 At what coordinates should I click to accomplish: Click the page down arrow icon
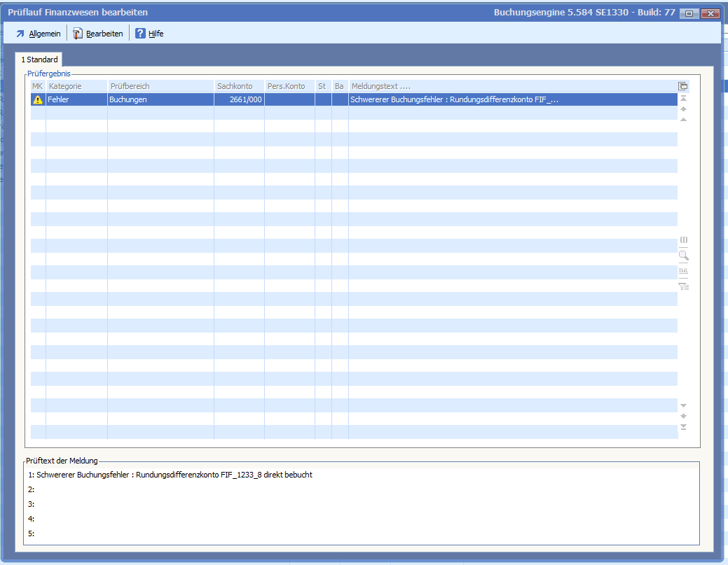click(x=683, y=416)
